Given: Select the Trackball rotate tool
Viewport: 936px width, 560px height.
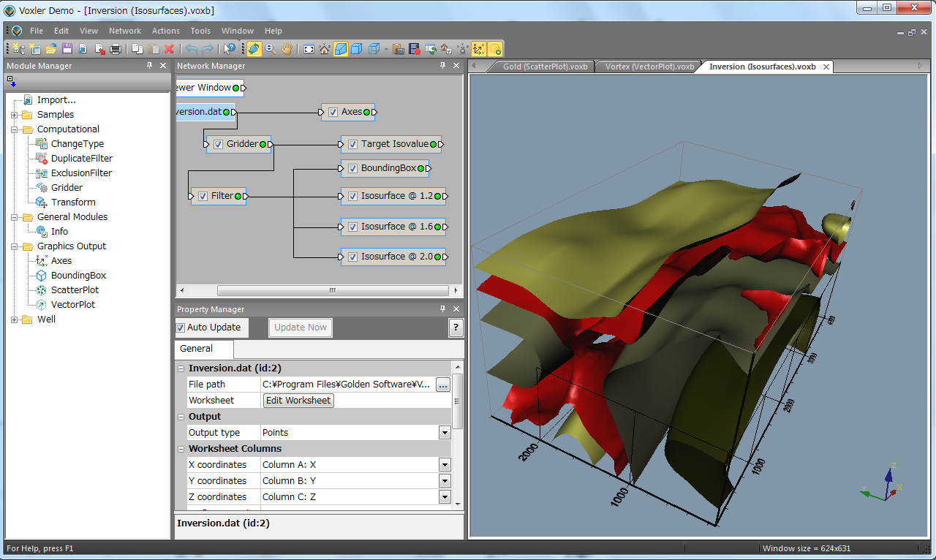Looking at the screenshot, I should pos(254,49).
